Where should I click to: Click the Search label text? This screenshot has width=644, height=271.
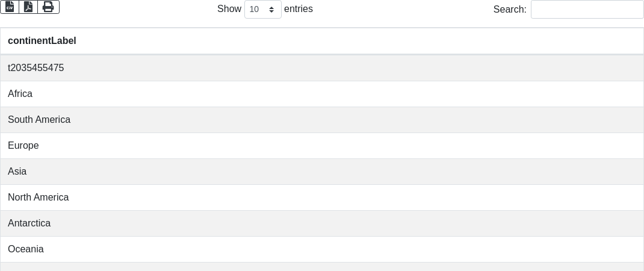click(509, 9)
